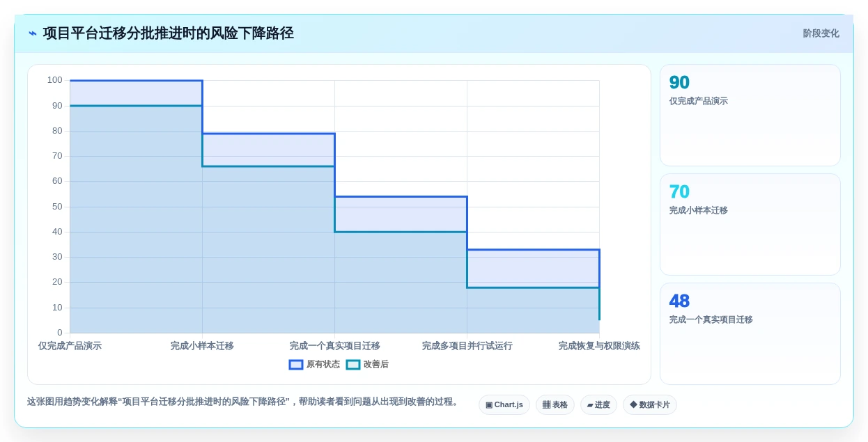Click the x-axis label 完成恢复与权限演练
The width and height of the screenshot is (868, 442).
(x=599, y=346)
